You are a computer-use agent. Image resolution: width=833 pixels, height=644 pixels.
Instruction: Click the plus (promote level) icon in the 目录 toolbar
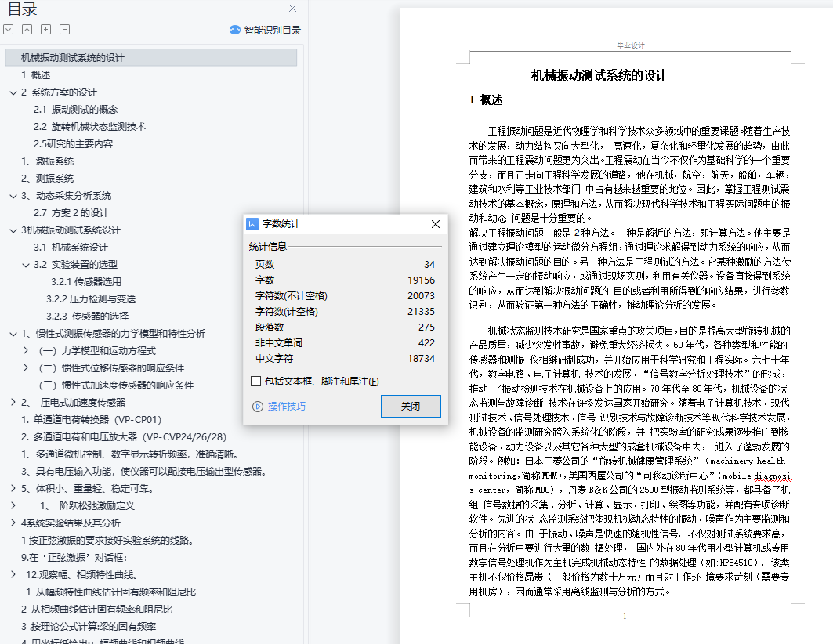pyautogui.click(x=45, y=30)
